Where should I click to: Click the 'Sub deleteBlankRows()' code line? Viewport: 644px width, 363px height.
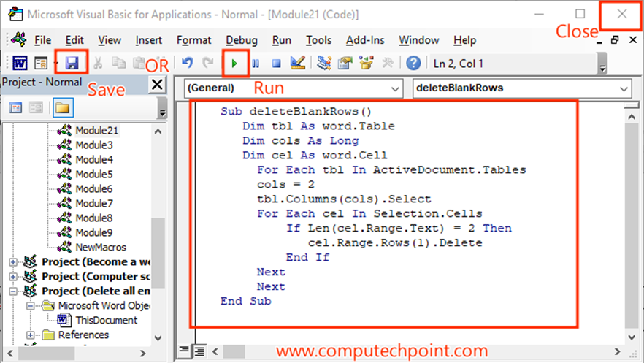click(x=296, y=112)
